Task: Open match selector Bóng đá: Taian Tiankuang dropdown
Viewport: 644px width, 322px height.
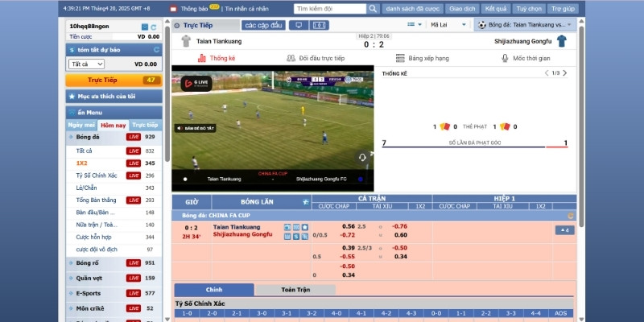Action: (525, 25)
